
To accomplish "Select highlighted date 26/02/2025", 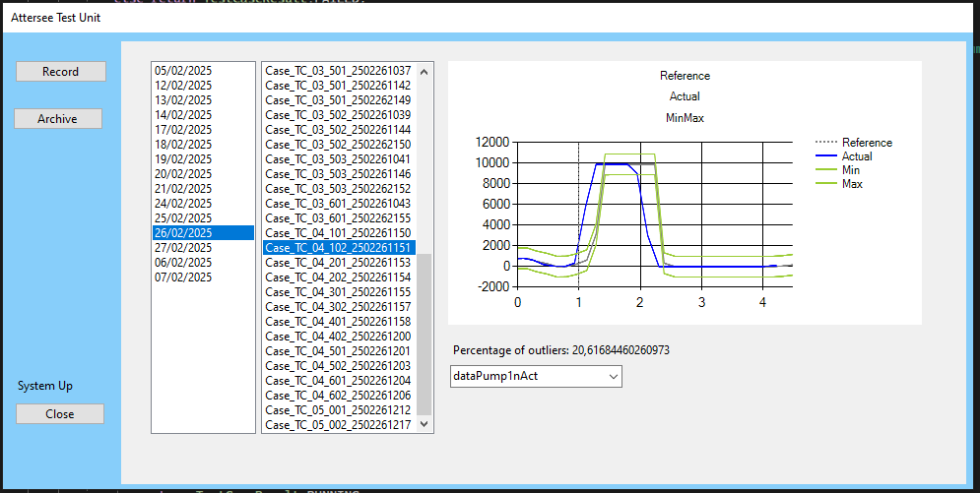I will [x=203, y=233].
